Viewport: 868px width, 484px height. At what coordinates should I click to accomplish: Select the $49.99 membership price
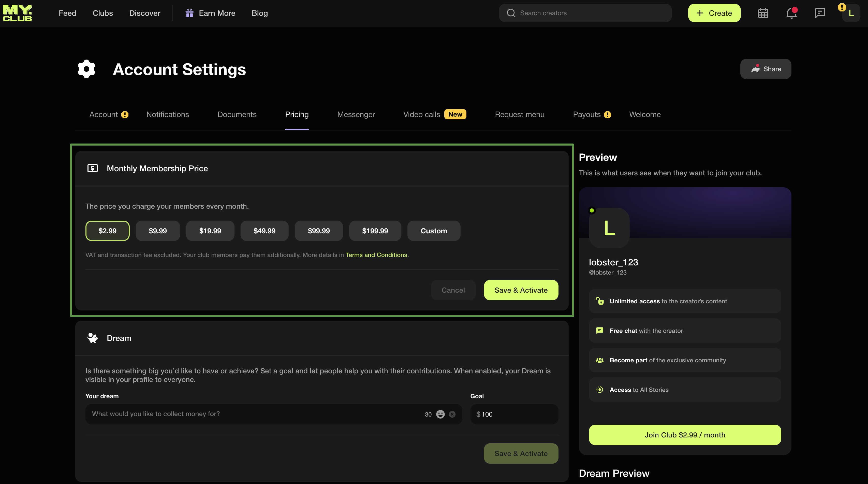pyautogui.click(x=264, y=231)
